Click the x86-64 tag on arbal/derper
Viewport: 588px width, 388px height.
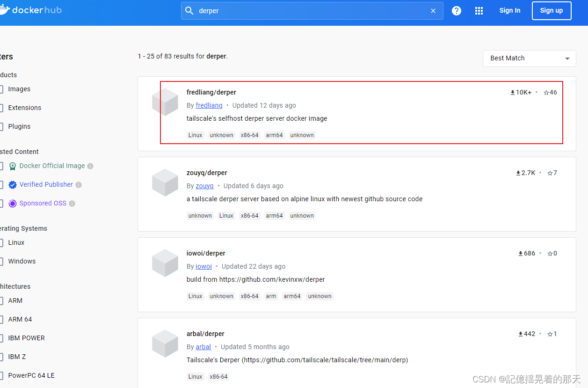[218, 377]
